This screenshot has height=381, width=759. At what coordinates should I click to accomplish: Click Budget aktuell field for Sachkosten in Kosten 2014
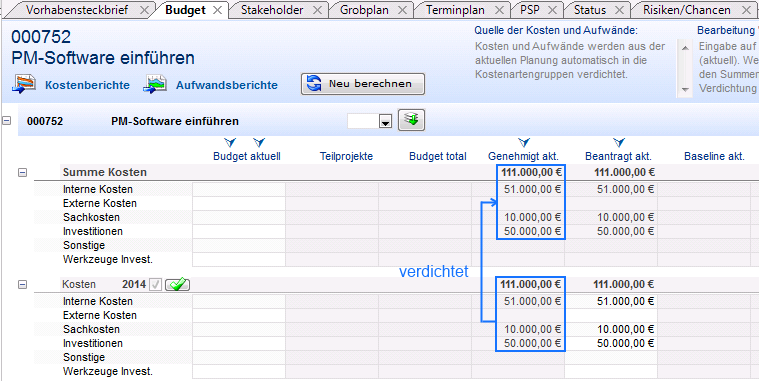pyautogui.click(x=239, y=330)
